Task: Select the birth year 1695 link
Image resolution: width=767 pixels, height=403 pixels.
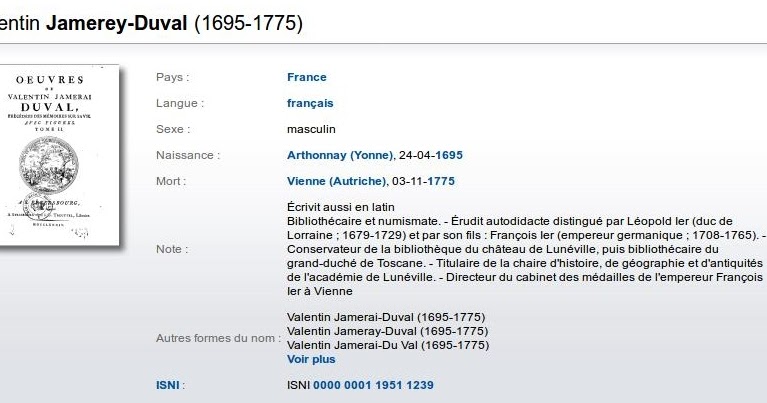Action: (x=449, y=155)
